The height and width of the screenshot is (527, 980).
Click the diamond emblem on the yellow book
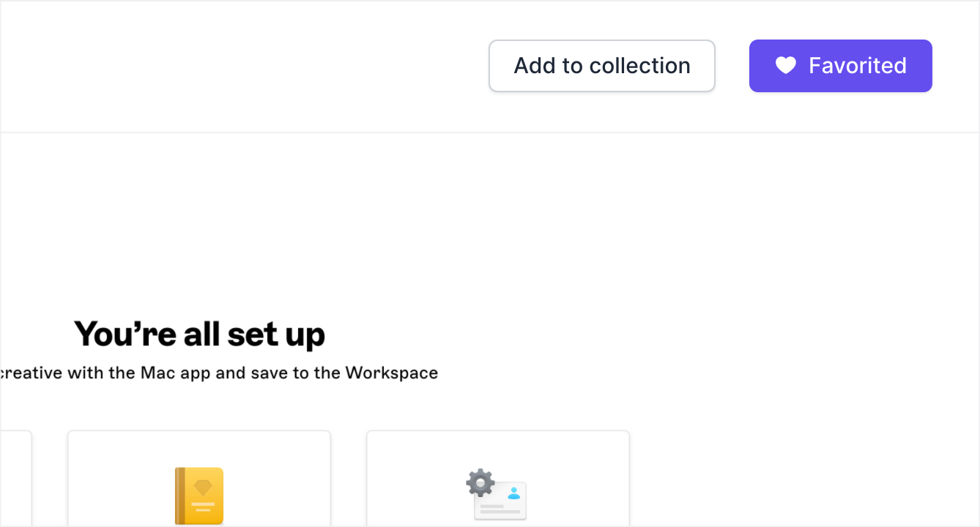click(203, 488)
